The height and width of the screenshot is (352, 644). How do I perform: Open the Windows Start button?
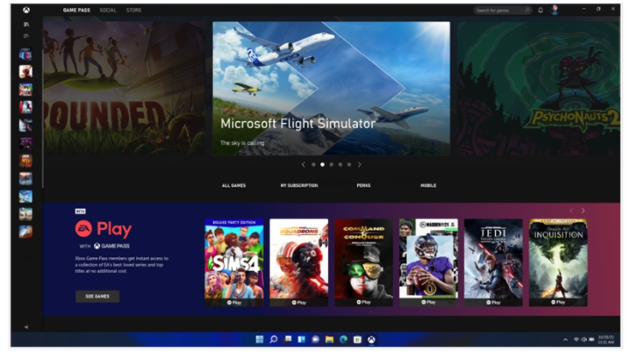pyautogui.click(x=260, y=339)
